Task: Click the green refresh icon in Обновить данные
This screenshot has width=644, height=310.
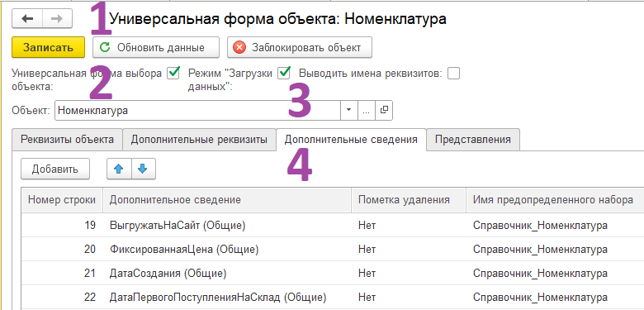Action: coord(105,47)
